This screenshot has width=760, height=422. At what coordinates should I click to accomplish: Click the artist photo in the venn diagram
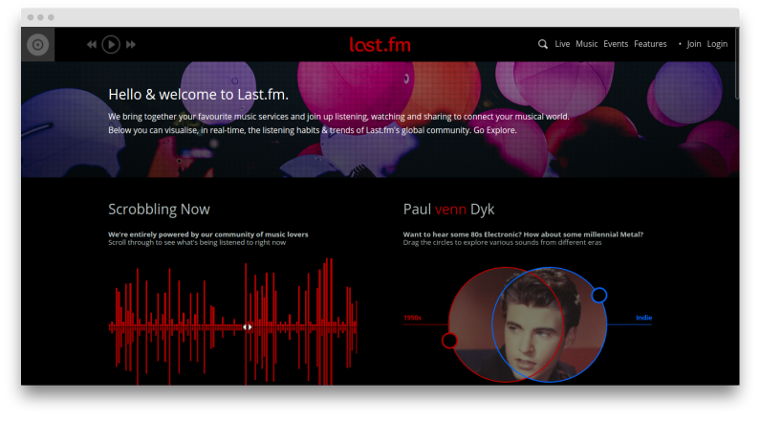(527, 325)
